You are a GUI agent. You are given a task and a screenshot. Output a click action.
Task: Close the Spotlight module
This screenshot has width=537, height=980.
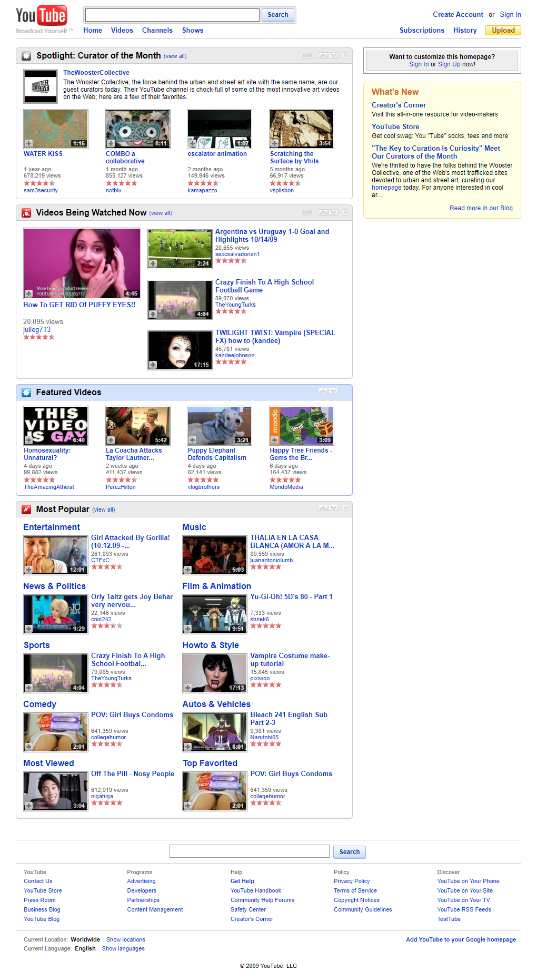346,55
